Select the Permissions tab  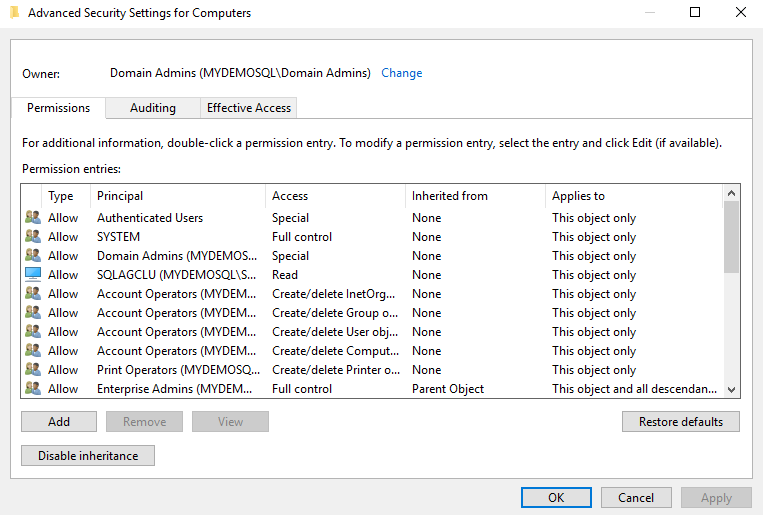pyautogui.click(x=58, y=108)
